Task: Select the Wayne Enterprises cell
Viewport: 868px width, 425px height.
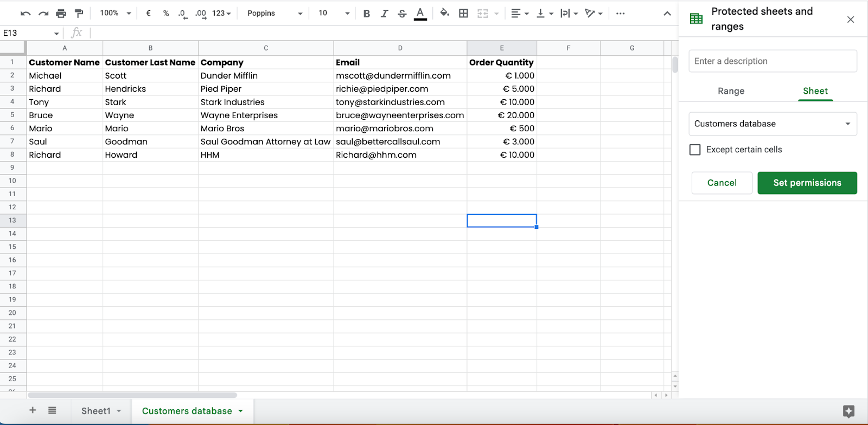Action: (x=266, y=115)
